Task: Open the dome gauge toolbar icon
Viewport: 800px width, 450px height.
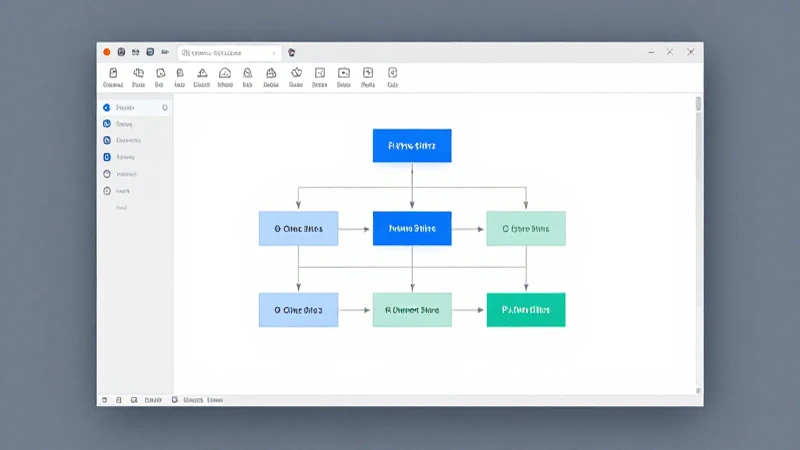Action: click(x=225, y=73)
